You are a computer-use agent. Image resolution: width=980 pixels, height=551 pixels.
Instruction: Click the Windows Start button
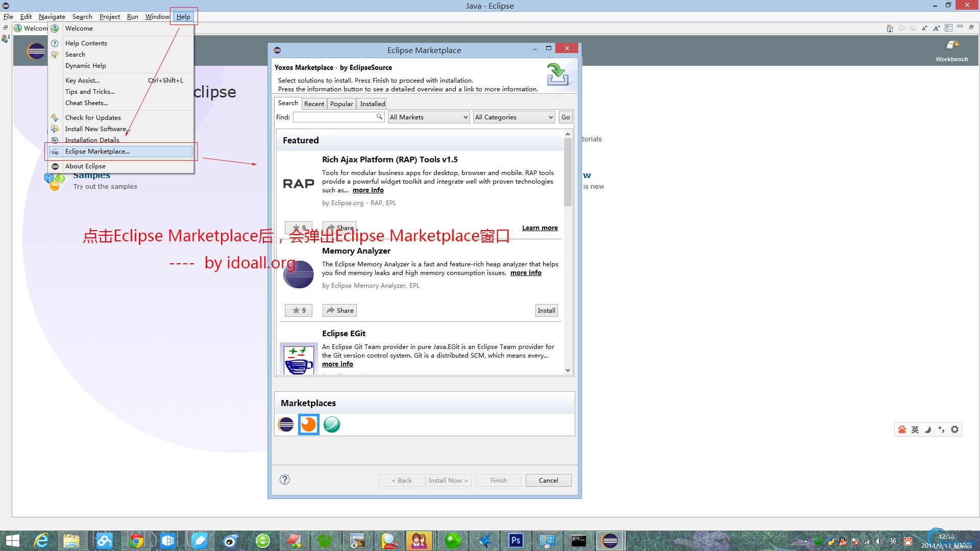coord(12,541)
